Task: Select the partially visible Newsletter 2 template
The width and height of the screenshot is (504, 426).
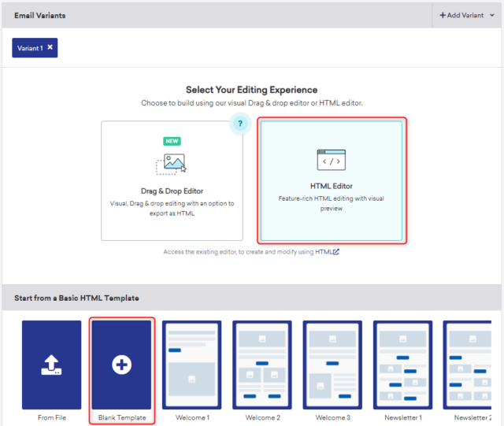Action: pos(472,365)
